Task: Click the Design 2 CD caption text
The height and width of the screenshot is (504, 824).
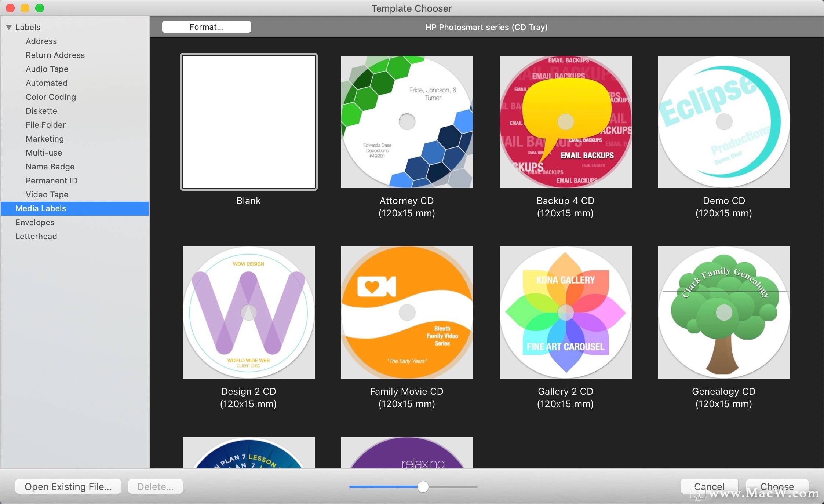Action: tap(248, 398)
